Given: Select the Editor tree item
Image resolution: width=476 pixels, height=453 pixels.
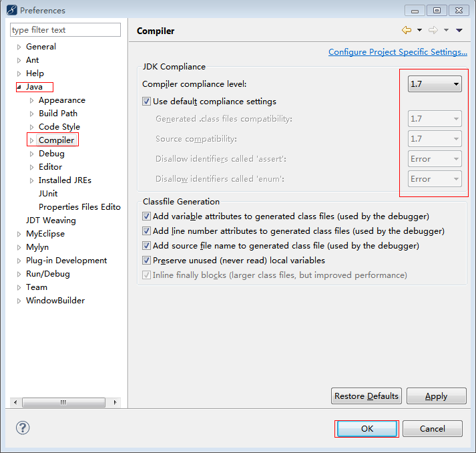Looking at the screenshot, I should 50,167.
